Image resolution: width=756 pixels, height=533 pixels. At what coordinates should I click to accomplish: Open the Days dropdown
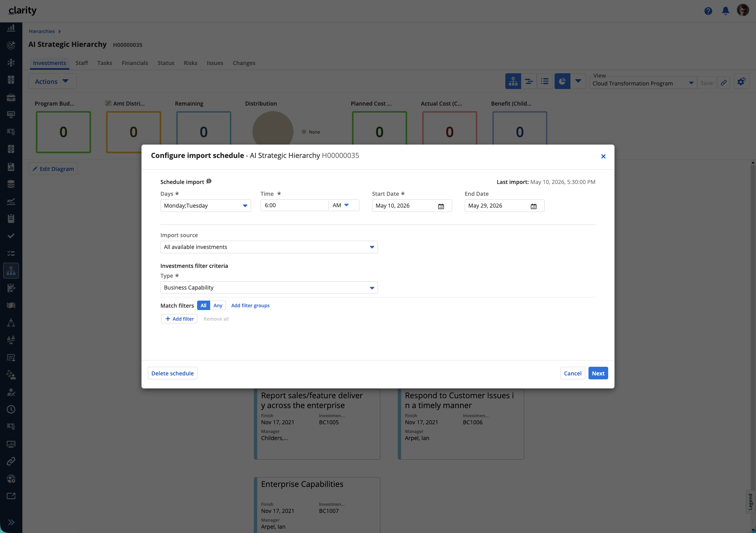tap(205, 206)
